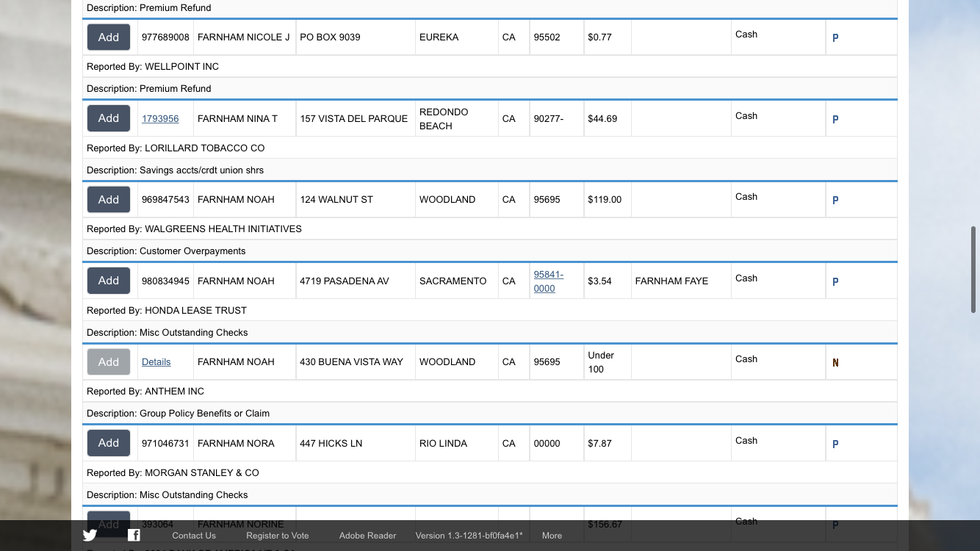Select the version number in footer

[469, 536]
